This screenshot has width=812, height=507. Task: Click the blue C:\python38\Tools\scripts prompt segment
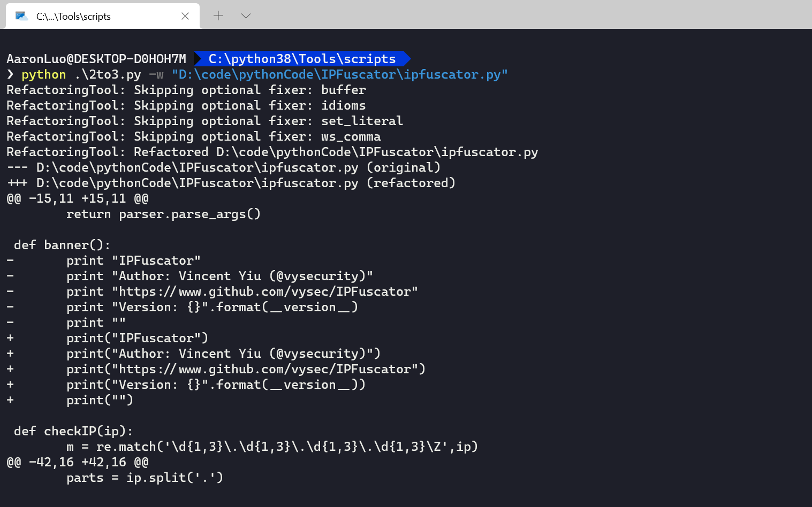tap(301, 58)
